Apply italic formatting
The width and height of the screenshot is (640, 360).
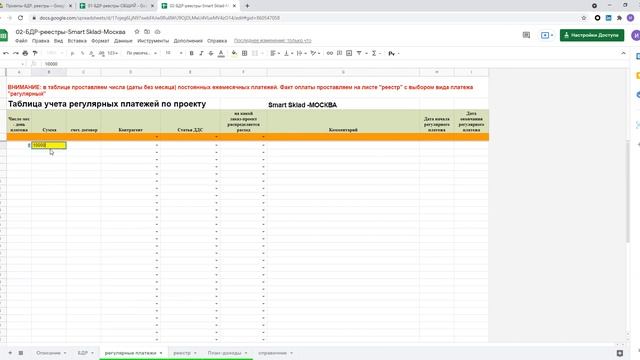click(201, 53)
